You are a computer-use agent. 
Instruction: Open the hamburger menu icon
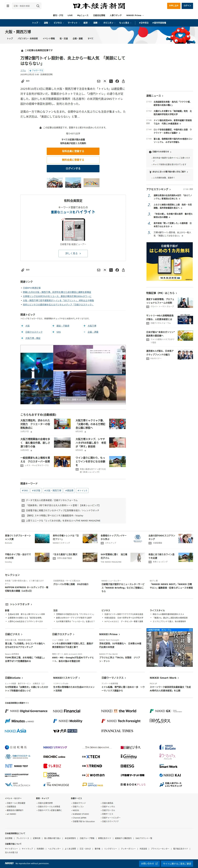(x=8, y=6)
